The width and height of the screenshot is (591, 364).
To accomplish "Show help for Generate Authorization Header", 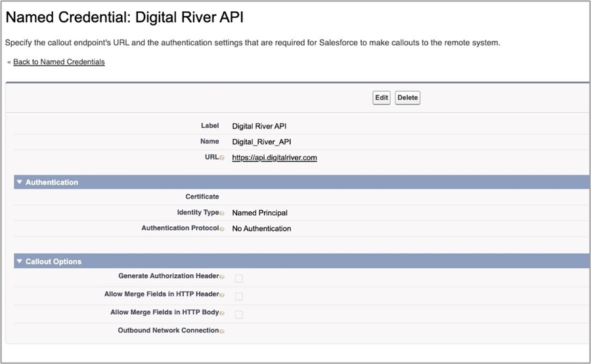I will click(222, 277).
